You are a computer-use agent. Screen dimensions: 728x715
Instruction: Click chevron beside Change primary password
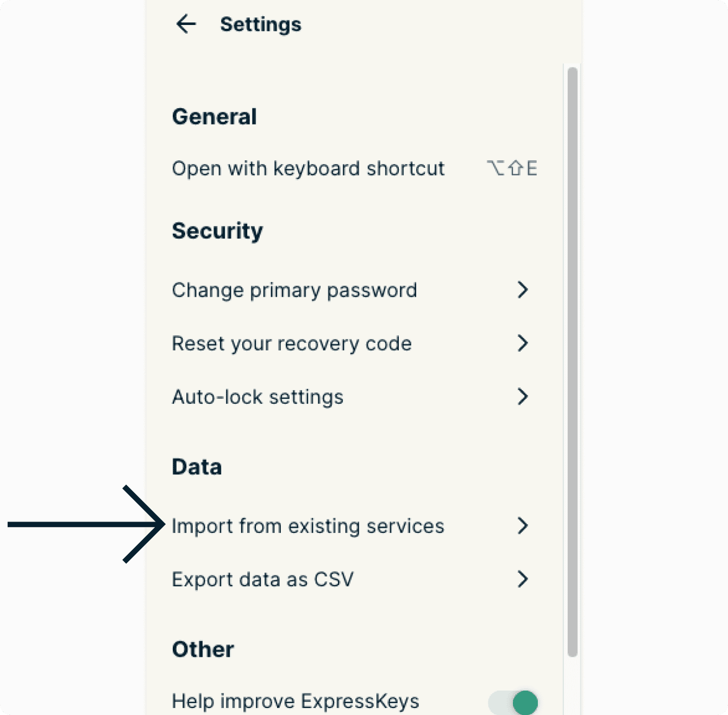[x=523, y=290]
